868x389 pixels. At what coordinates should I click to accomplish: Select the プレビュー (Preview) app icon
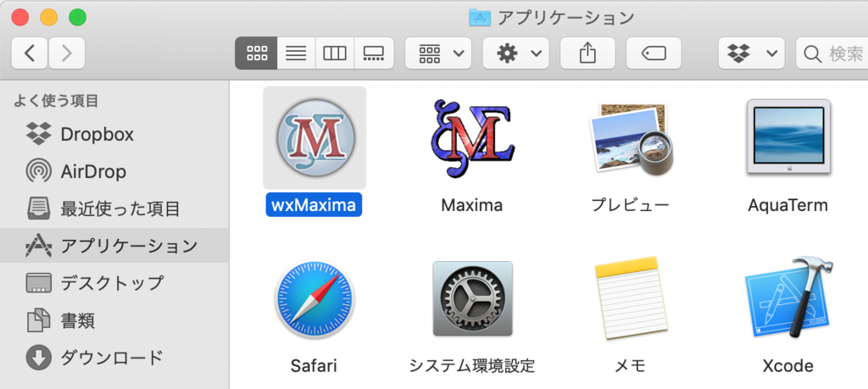(x=630, y=138)
